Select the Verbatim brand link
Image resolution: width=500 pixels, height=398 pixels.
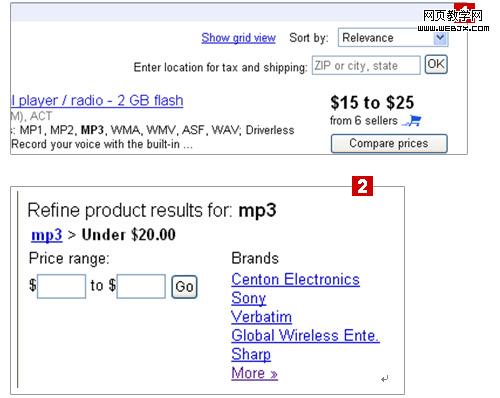pyautogui.click(x=262, y=317)
